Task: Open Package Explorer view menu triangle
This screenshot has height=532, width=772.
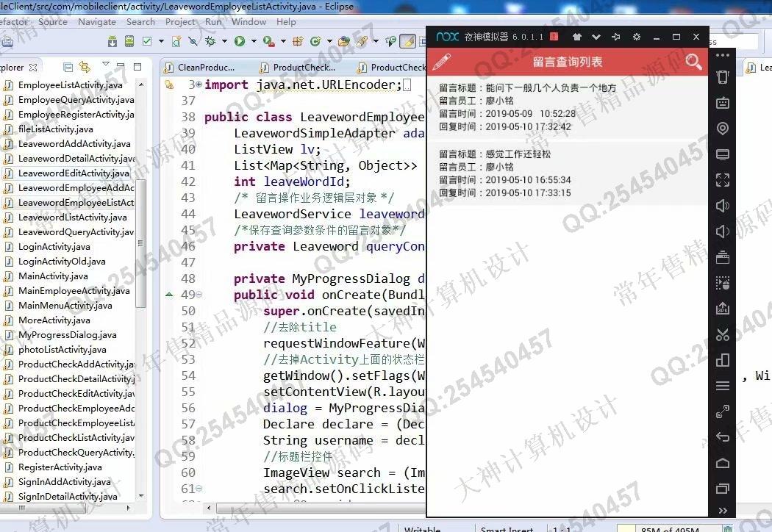Action: 106,65
